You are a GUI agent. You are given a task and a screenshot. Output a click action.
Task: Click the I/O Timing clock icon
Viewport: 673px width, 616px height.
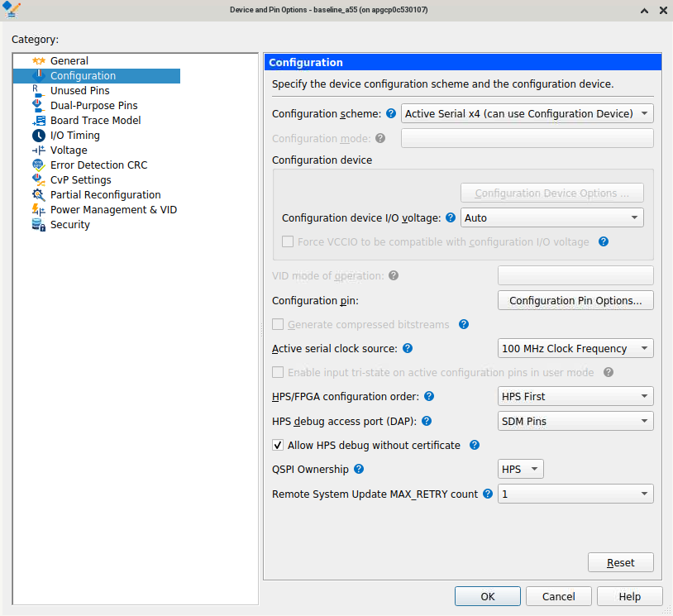(39, 136)
